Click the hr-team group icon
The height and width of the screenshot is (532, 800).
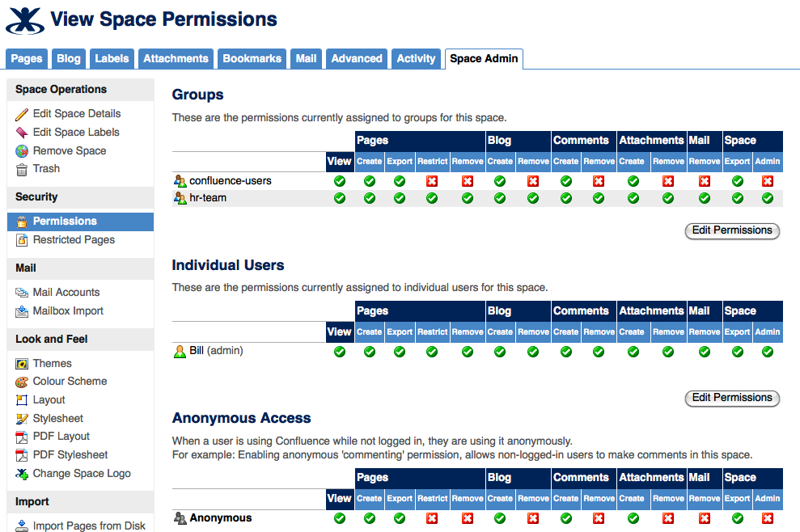pos(180,198)
